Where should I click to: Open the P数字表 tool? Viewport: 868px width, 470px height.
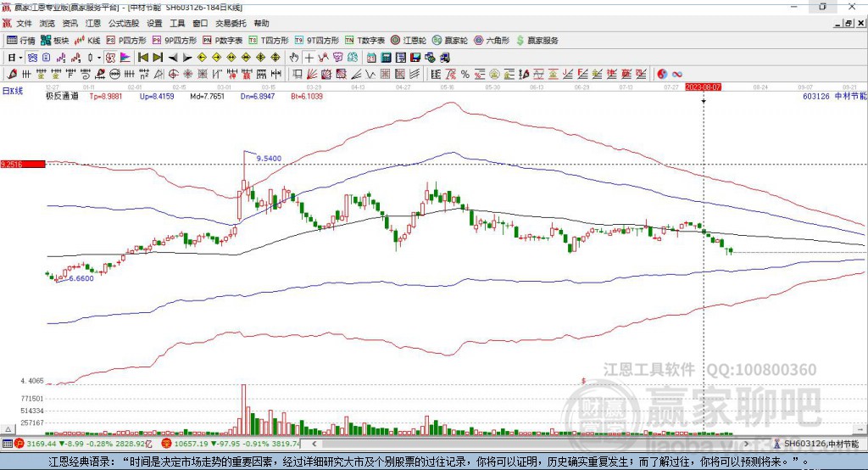[x=223, y=41]
